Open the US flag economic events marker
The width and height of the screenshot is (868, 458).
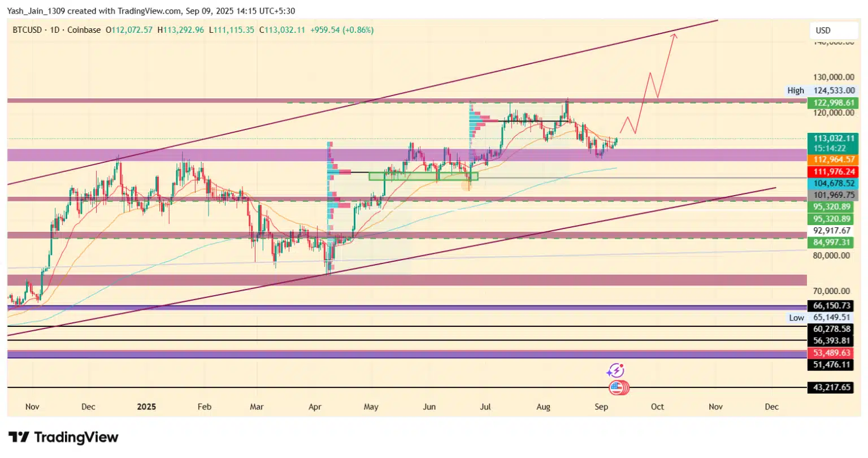(618, 388)
